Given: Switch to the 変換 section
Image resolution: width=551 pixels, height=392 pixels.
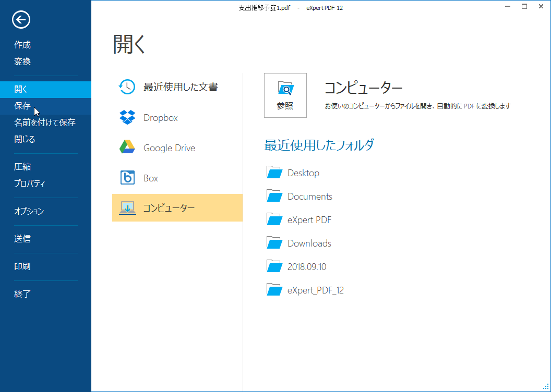Looking at the screenshot, I should pos(22,62).
